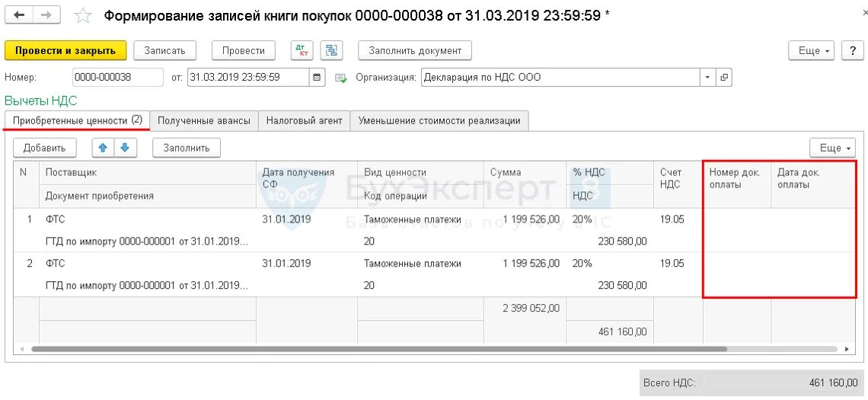
Task: Click operation code 20 in row 1
Action: coord(369,242)
